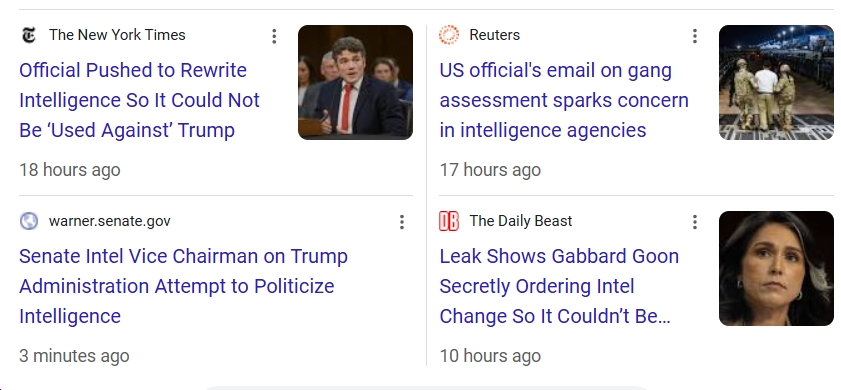Click the New York Times logo icon
841x390 pixels.
point(29,35)
